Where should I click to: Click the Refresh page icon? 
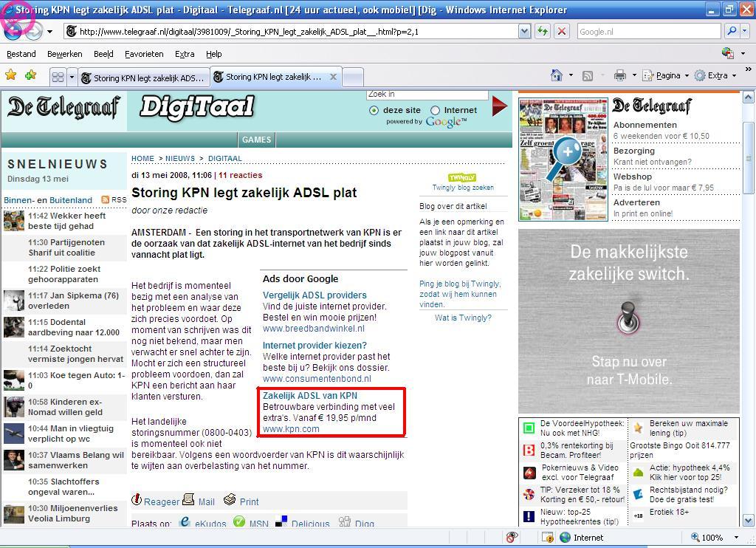coord(543,32)
